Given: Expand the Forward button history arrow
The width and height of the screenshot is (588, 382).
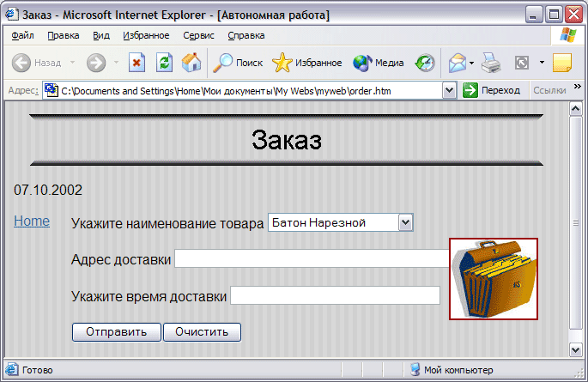Looking at the screenshot, I should pyautogui.click(x=116, y=63).
